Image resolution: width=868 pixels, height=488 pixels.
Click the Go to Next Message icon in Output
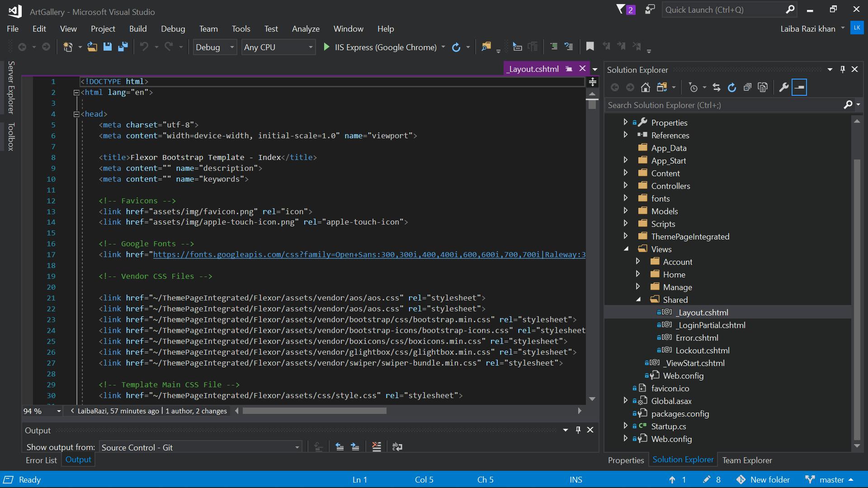coord(355,447)
